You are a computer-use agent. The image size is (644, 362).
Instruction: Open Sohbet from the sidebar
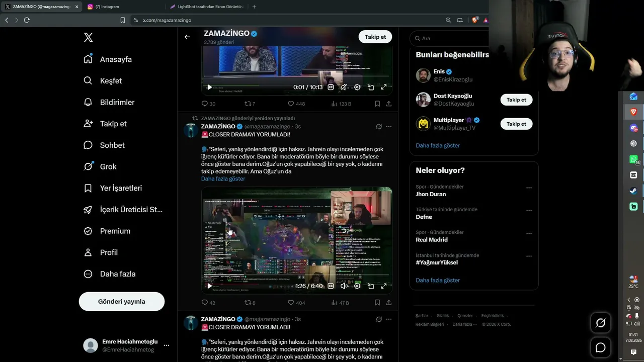104,145
